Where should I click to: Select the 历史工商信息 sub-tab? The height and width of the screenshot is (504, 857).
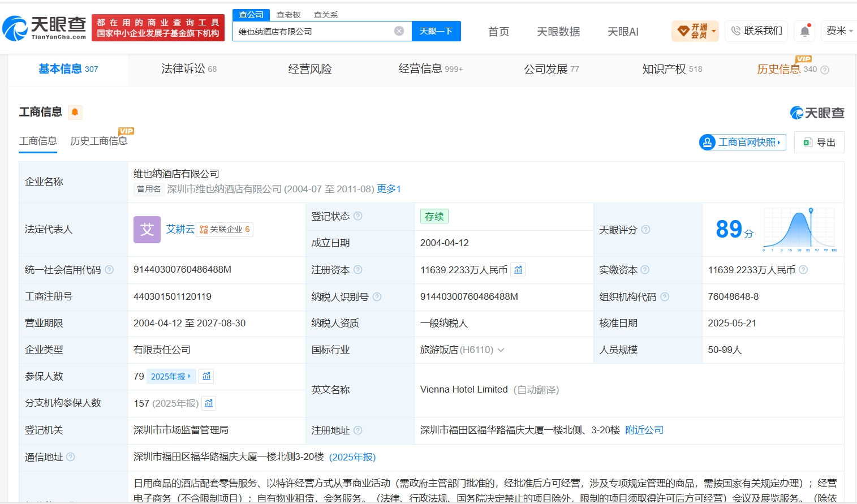pyautogui.click(x=99, y=141)
